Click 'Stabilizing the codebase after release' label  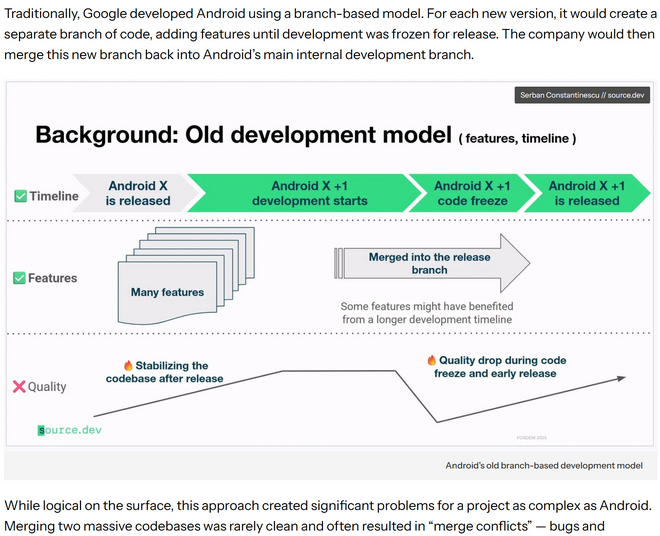tap(165, 372)
